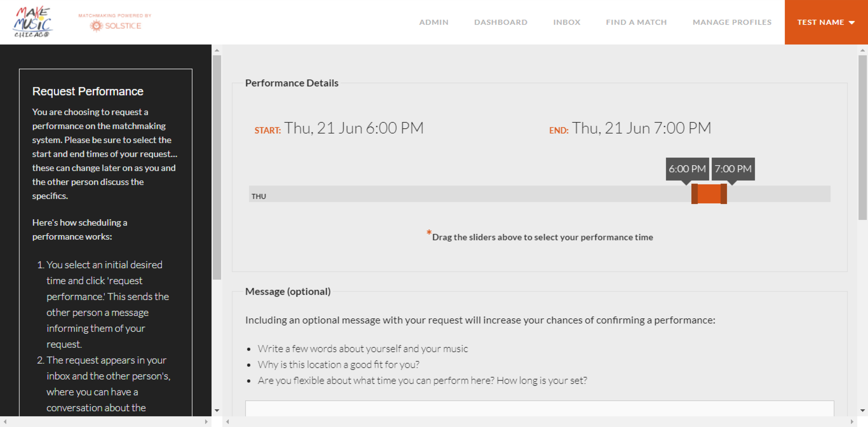The height and width of the screenshot is (427, 868).
Task: Click the main page scroll down arrow
Action: [x=862, y=410]
